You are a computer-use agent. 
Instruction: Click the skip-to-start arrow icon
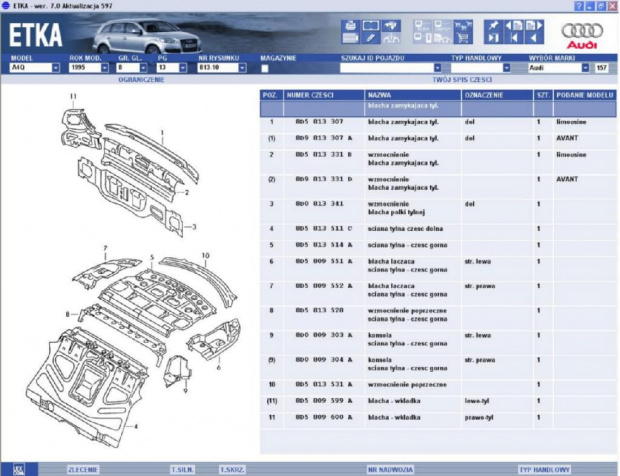click(514, 38)
